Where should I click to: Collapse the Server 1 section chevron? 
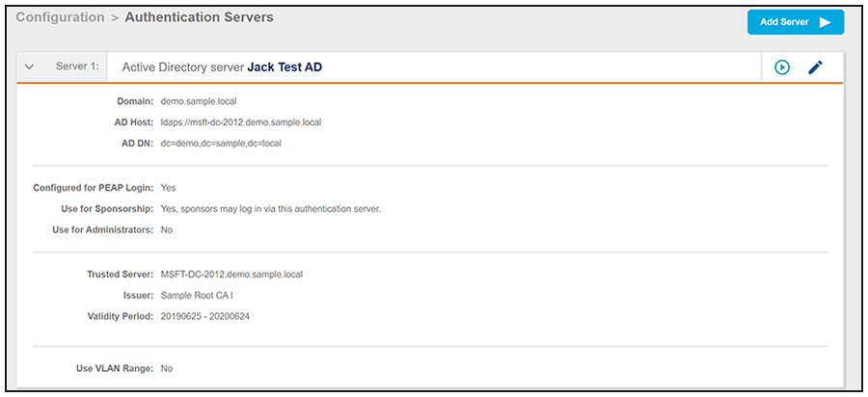[31, 66]
